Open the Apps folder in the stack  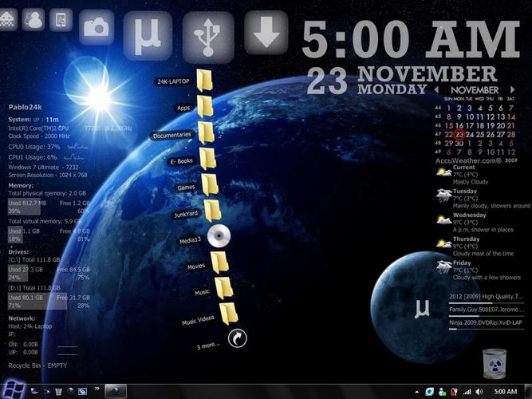[205, 107]
